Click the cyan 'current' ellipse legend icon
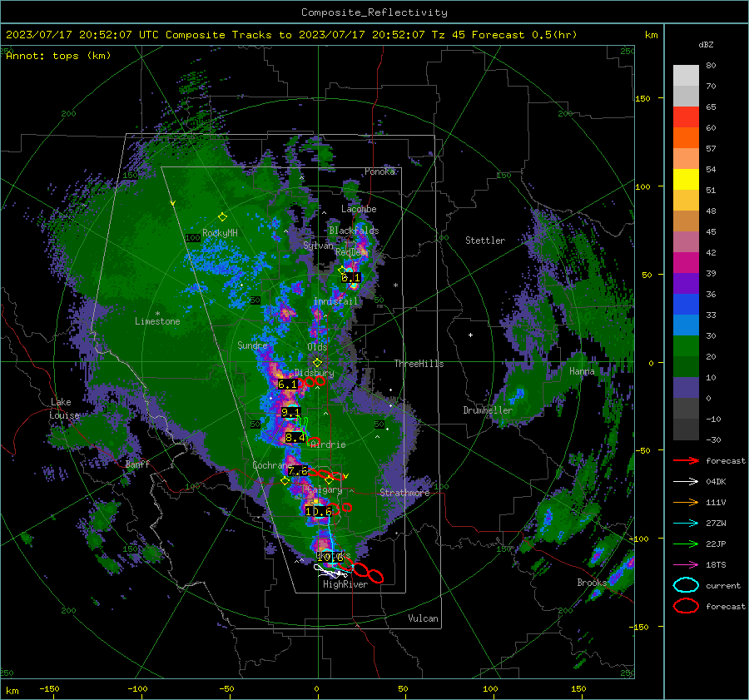The image size is (749, 700). tap(686, 585)
